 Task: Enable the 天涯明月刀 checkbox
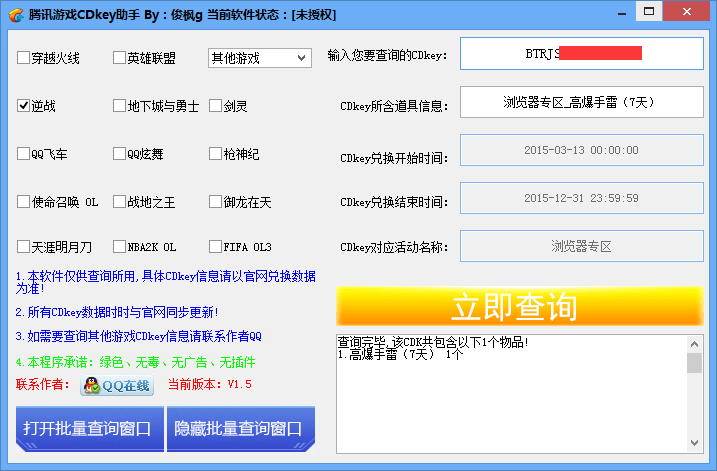pos(23,247)
